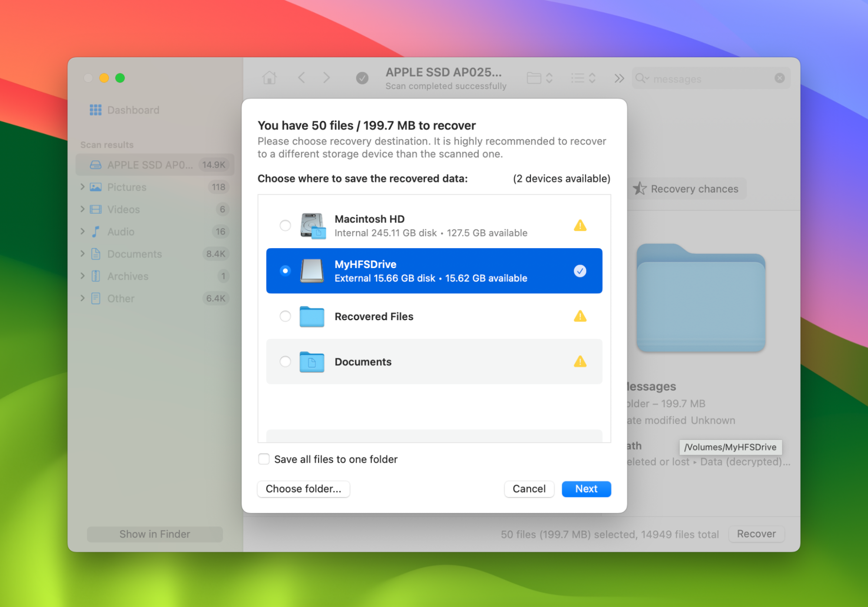This screenshot has width=868, height=607.
Task: Select Macintosh HD as recovery destination
Action: click(x=285, y=226)
